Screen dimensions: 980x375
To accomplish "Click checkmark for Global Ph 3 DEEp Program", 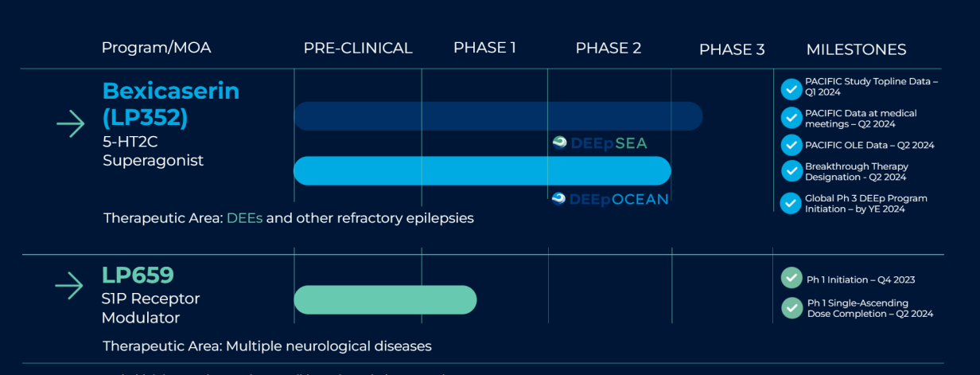I will point(791,203).
